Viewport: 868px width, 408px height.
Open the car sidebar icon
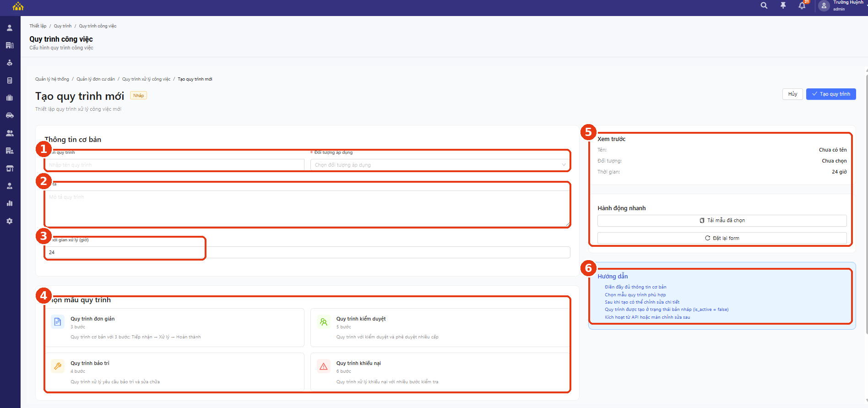[10, 115]
